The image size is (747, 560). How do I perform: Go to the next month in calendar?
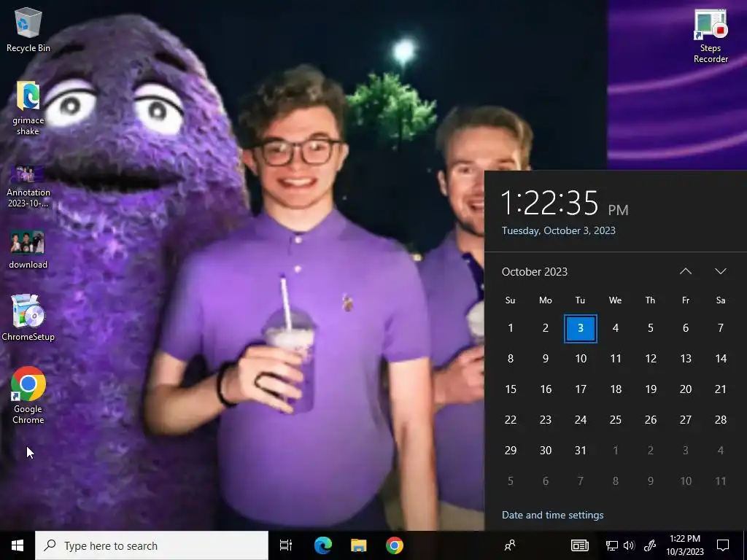[x=720, y=271]
